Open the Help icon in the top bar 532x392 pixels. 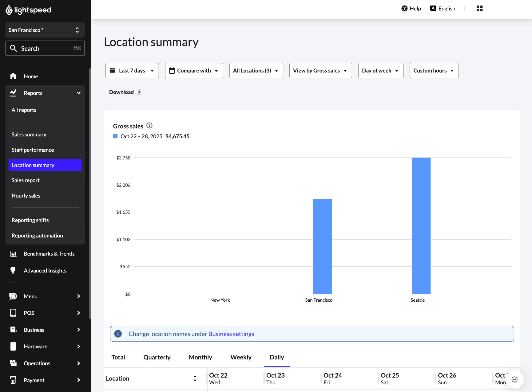(x=404, y=8)
